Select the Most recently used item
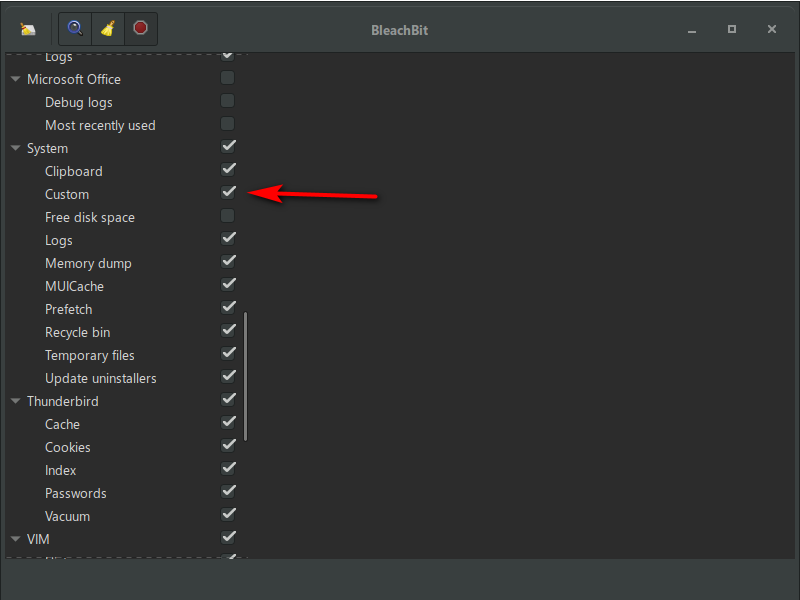This screenshot has height=600, width=800. coord(100,126)
